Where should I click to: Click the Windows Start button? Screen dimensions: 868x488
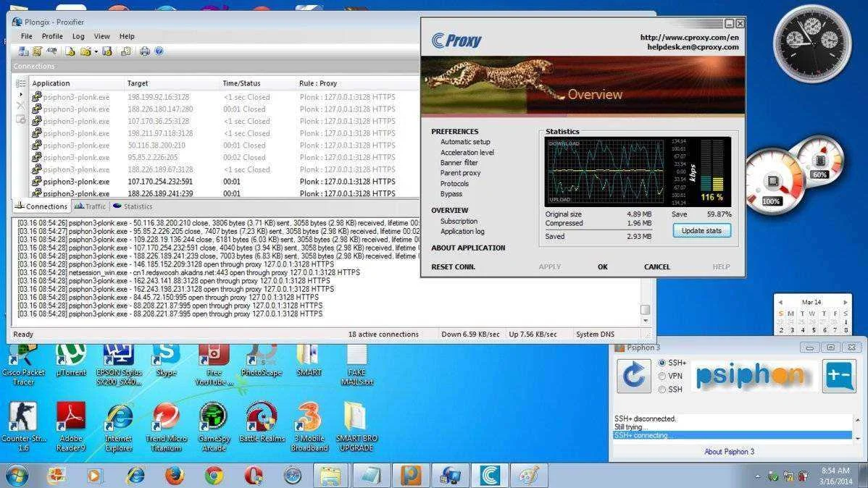click(17, 475)
